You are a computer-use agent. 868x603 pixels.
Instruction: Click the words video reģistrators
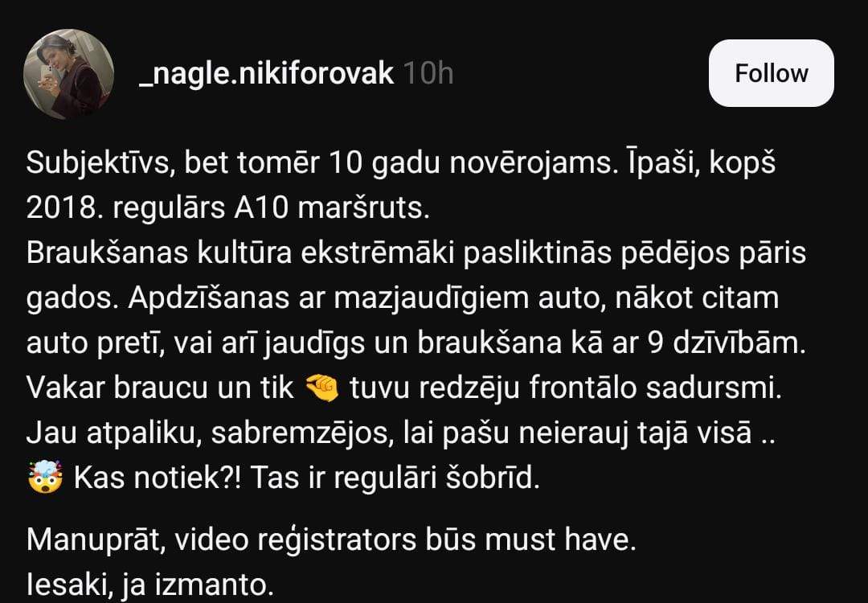click(294, 539)
